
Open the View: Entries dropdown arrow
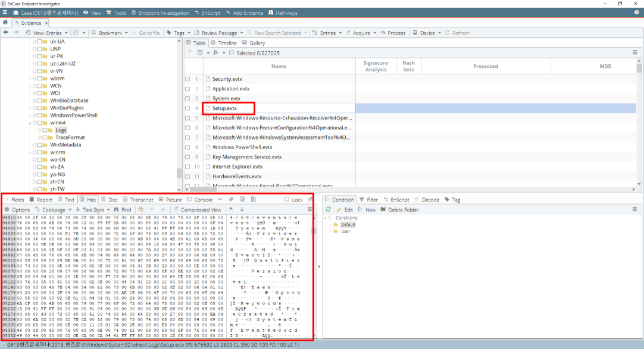coord(65,33)
